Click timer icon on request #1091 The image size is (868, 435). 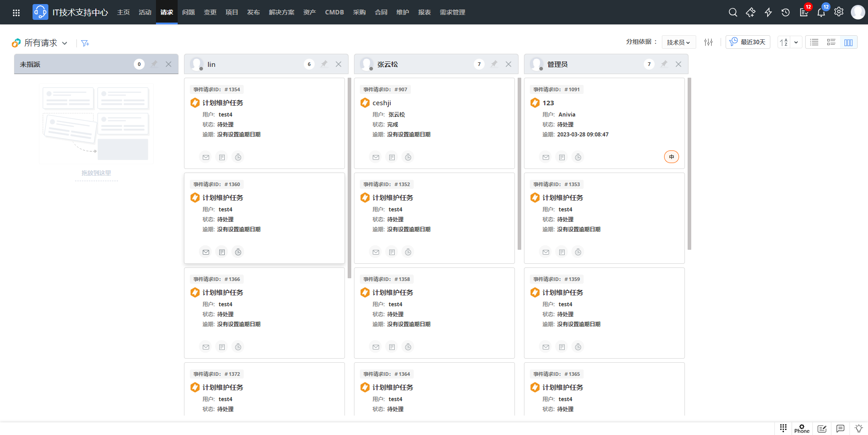click(578, 157)
